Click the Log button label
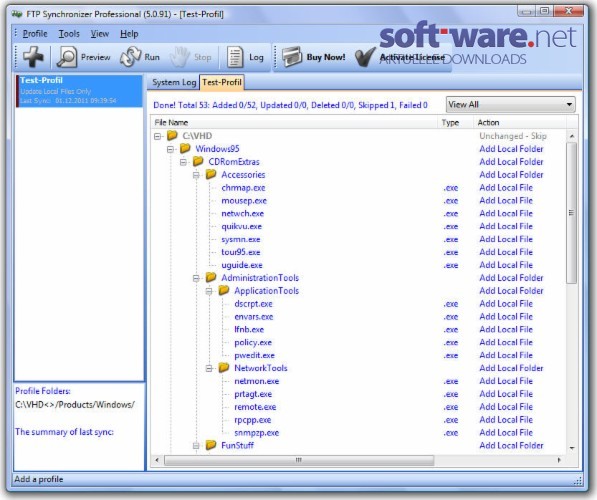This screenshot has width=597, height=500. pos(256,57)
